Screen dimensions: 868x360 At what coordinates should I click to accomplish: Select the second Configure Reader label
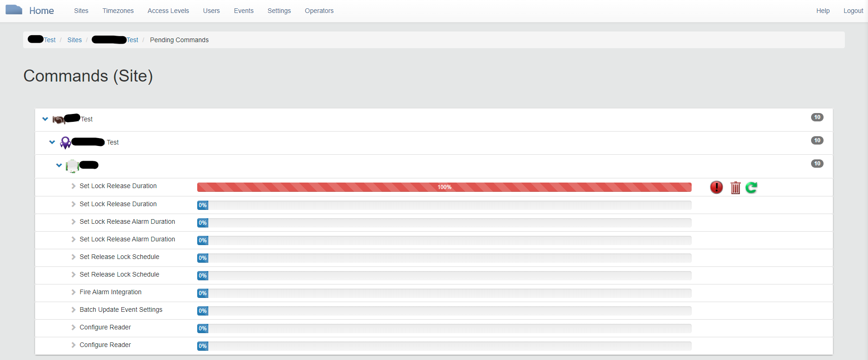105,345
